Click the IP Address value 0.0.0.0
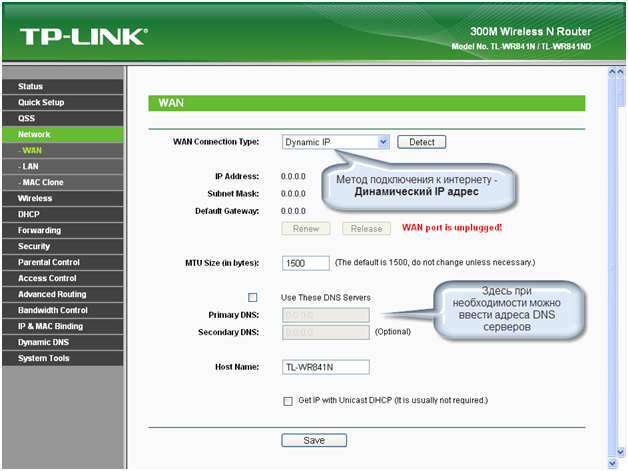 click(293, 177)
